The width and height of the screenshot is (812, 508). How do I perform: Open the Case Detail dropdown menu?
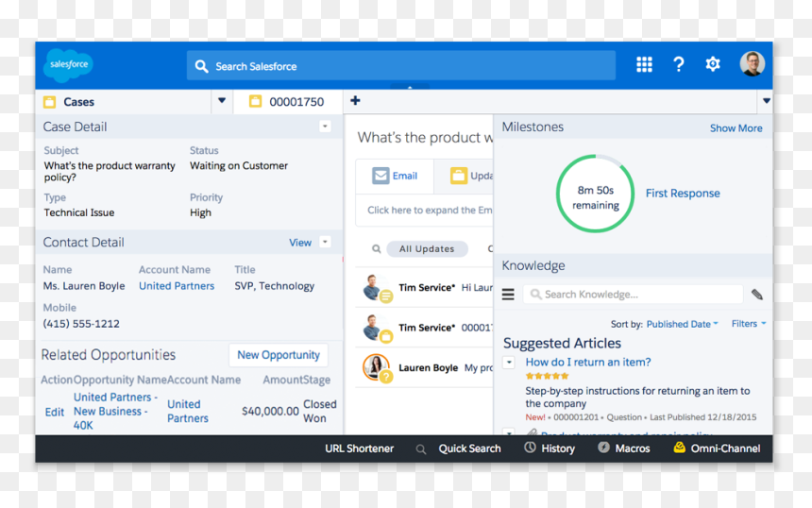[325, 127]
